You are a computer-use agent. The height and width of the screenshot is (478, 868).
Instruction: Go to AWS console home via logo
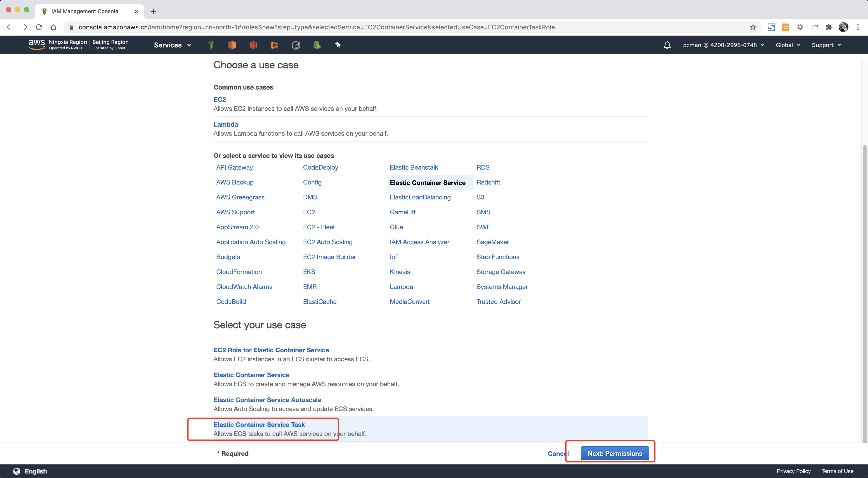point(36,45)
